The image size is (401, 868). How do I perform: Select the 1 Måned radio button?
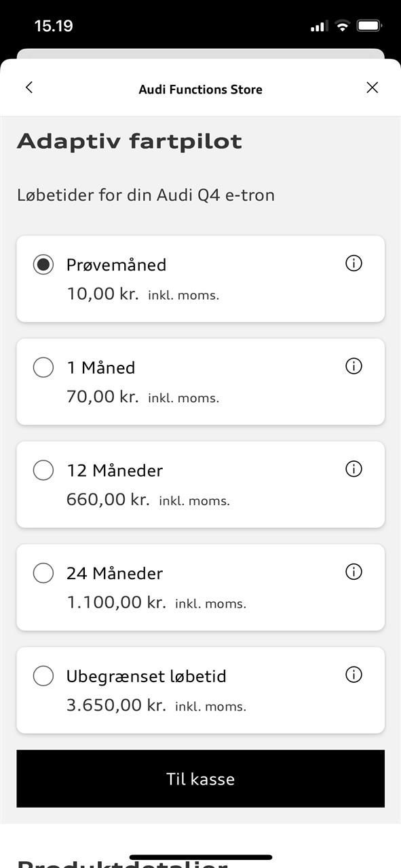point(43,368)
